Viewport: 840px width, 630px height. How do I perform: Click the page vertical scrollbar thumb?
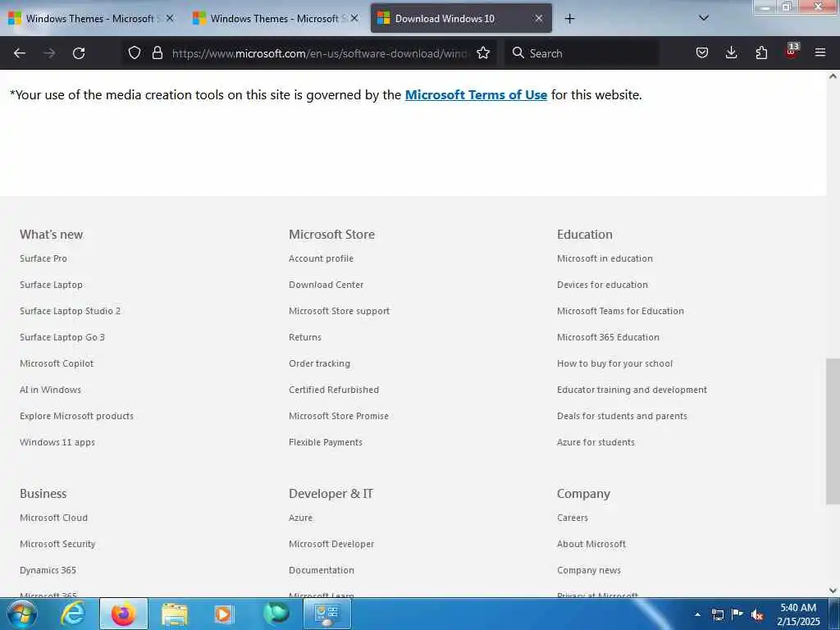[x=833, y=431]
